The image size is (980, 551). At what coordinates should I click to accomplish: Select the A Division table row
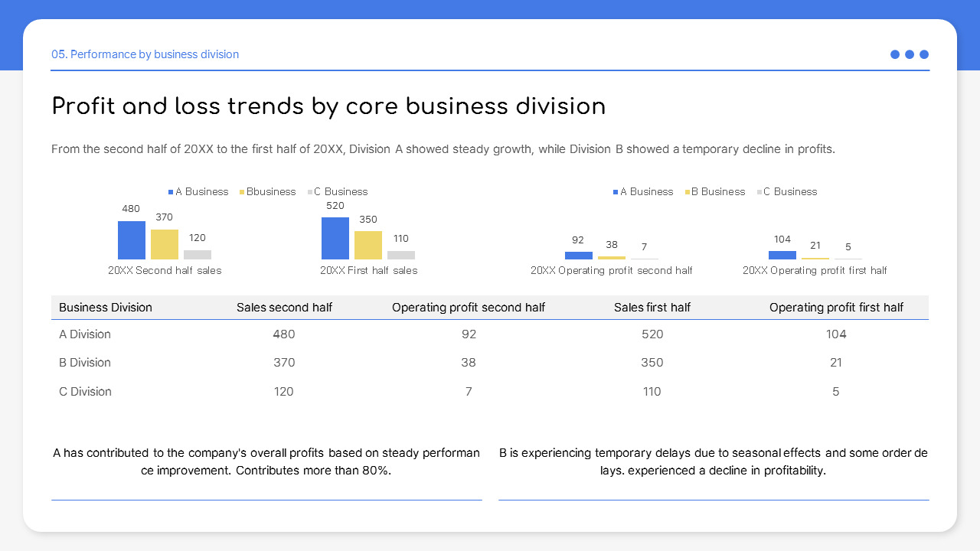click(85, 334)
